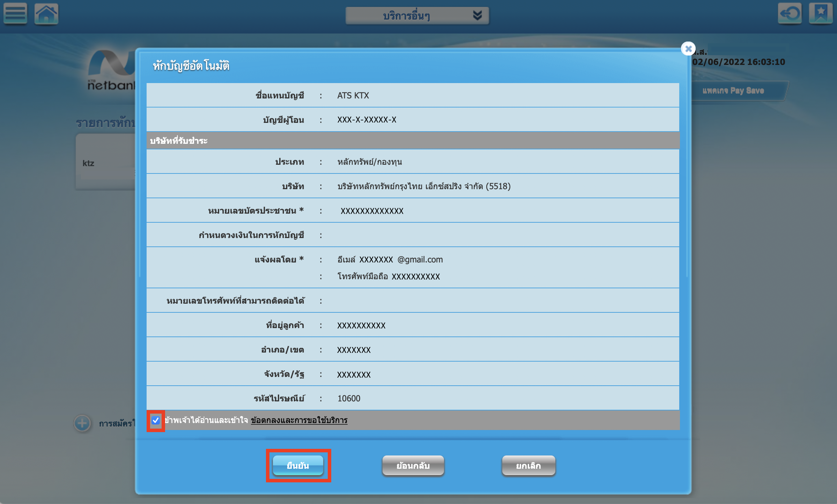Click the double chevron beside บริการอื่นๆ
837x504 pixels.
[477, 15]
